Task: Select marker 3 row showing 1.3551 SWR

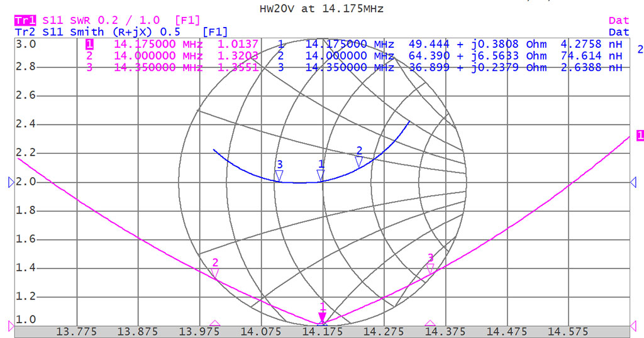Action: pos(173,67)
